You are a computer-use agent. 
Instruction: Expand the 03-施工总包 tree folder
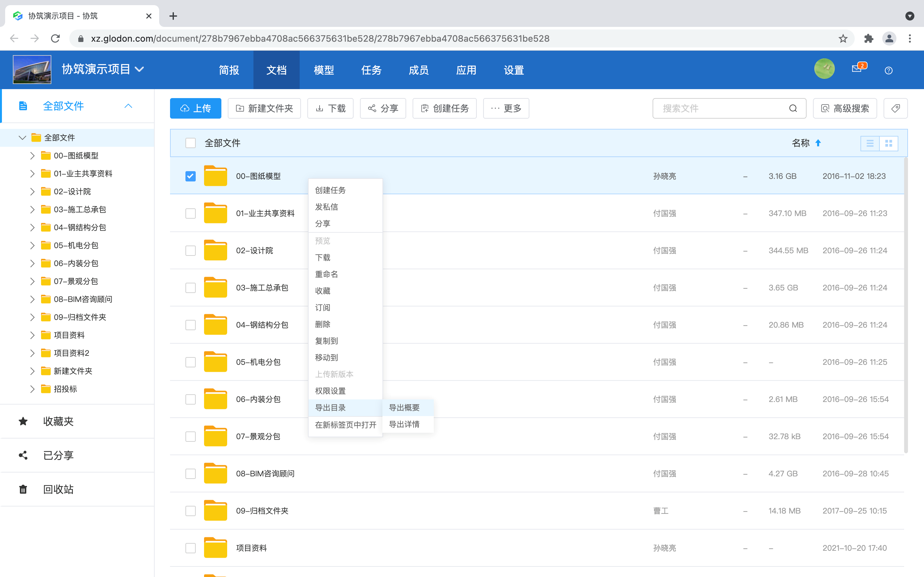(x=32, y=209)
